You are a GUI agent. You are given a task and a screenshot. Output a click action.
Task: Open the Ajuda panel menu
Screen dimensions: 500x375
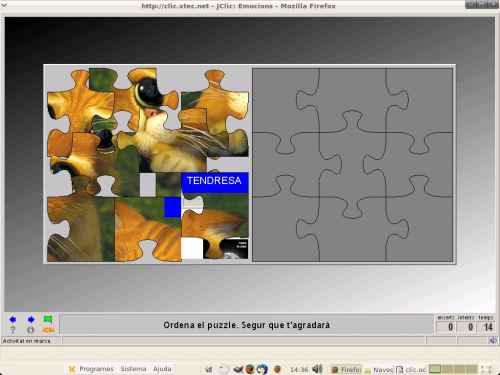162,369
